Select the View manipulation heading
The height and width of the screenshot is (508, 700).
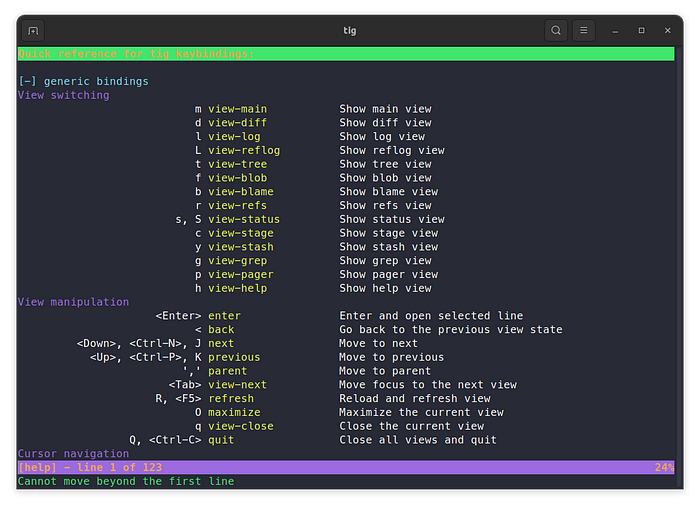(x=73, y=302)
